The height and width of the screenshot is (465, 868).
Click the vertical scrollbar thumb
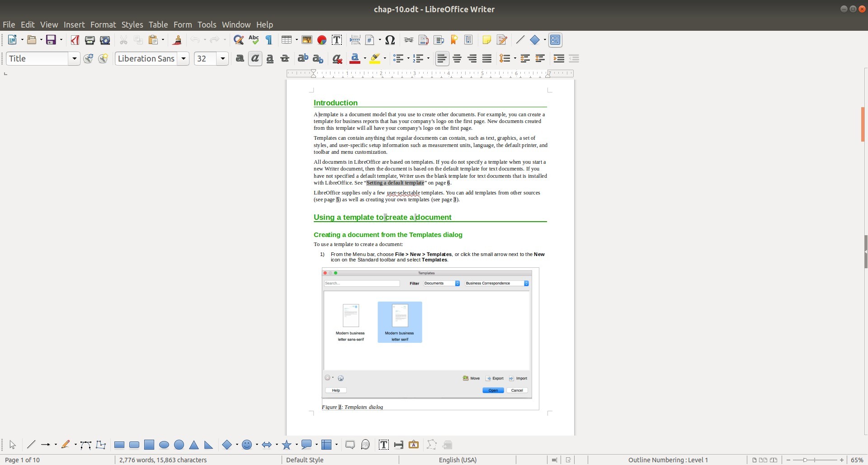863,124
